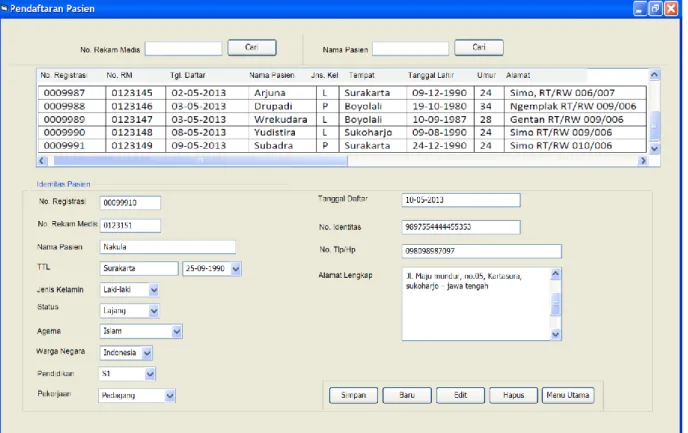Save the record with the Simpan button
The height and width of the screenshot is (433, 688).
(353, 395)
